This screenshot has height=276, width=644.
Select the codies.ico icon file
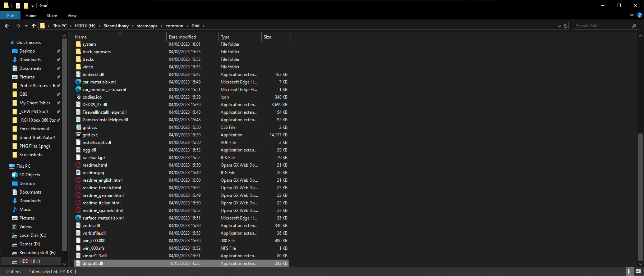coord(78,97)
